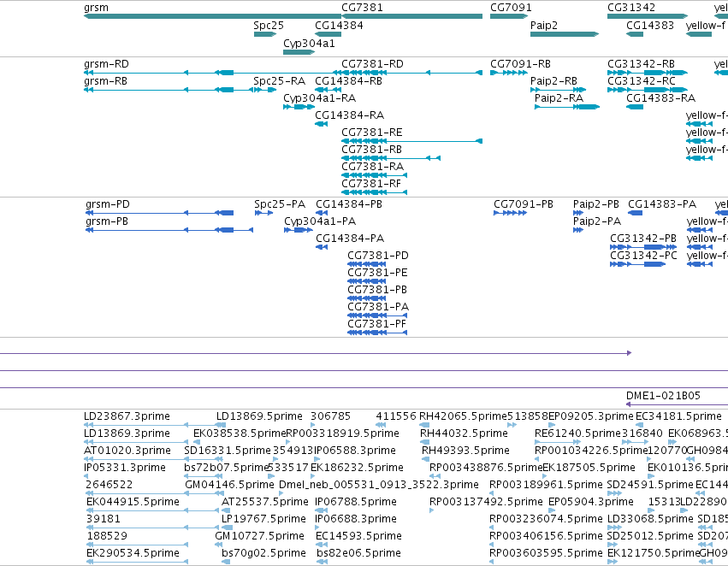Click the RH44032.5prime EST label
Screen dimensions: 728x566
pyautogui.click(x=464, y=433)
